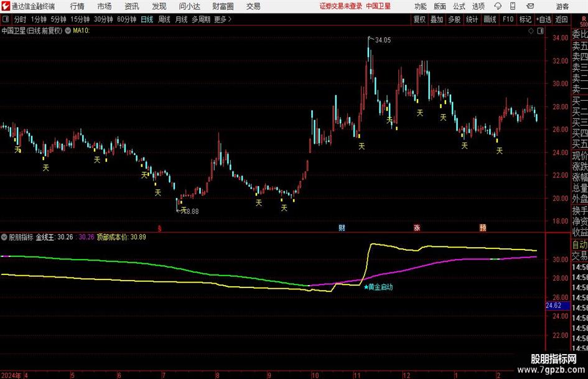
Task: Switch to 周线 weekly tab
Action: (164, 19)
